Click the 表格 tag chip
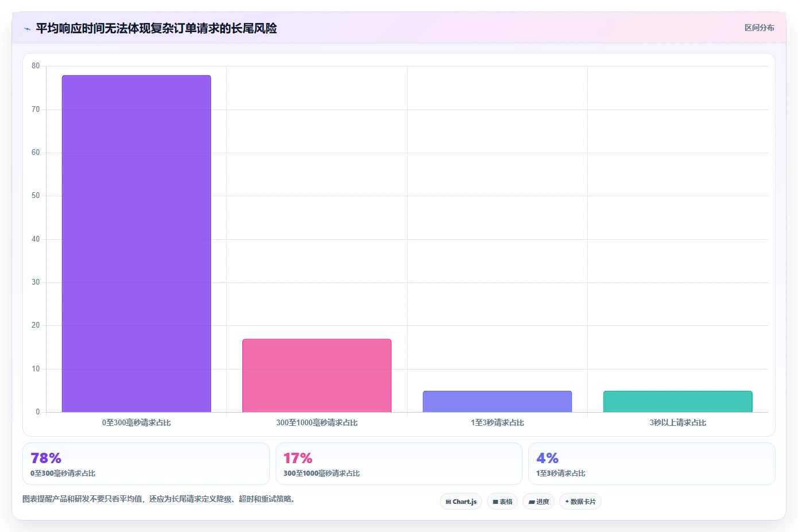The height and width of the screenshot is (532, 798). [502, 502]
